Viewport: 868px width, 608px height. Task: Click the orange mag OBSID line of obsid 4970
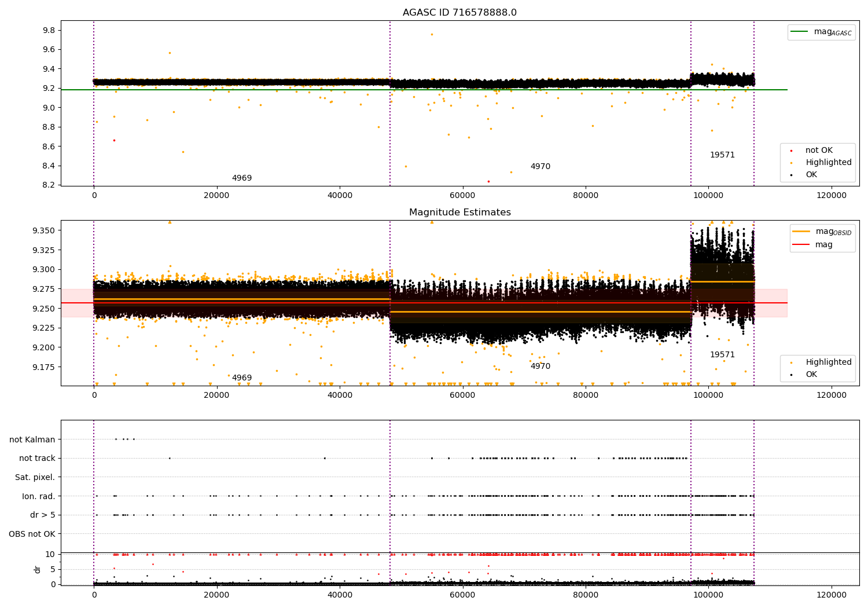click(540, 312)
